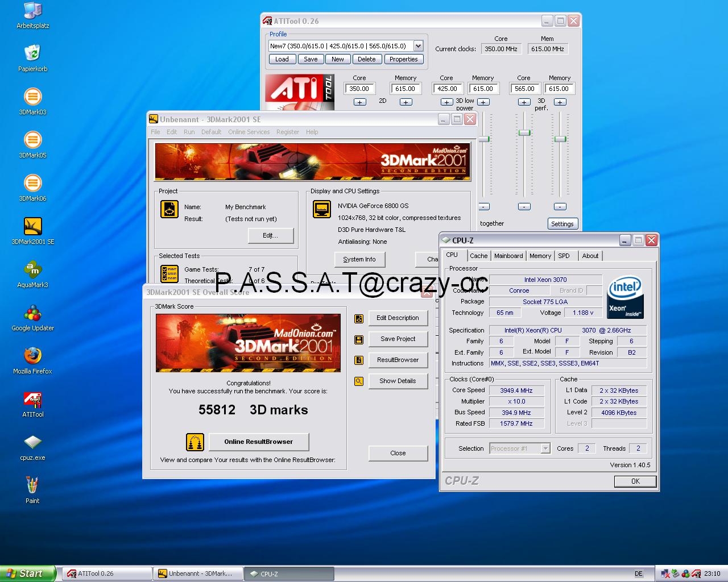Click the plus button under 2D Core

pos(360,102)
